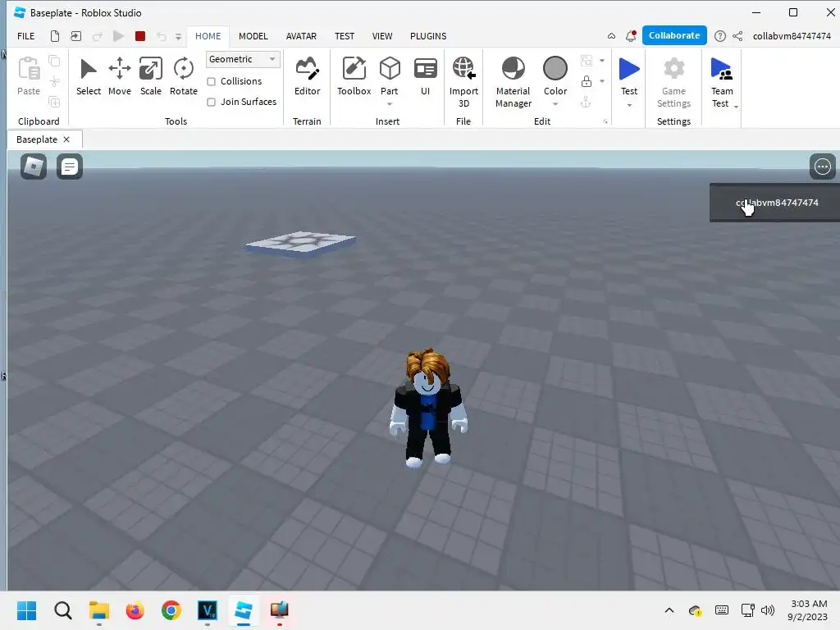Switch to the TEST tab
The height and width of the screenshot is (630, 840).
tap(345, 36)
